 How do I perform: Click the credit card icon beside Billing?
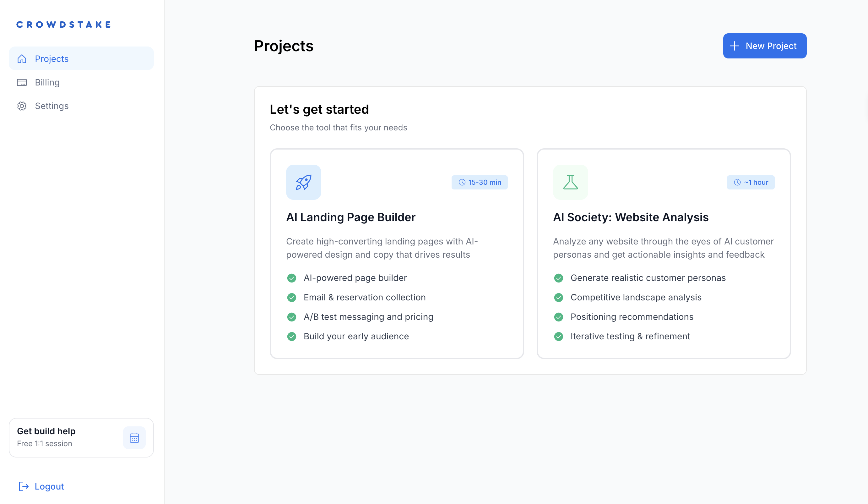point(22,82)
